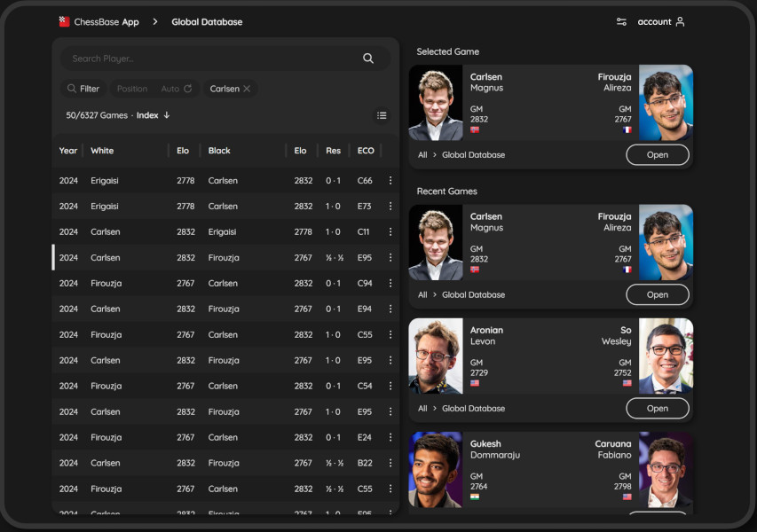
Task: Click the Auto refresh icon next to Position
Action: (187, 88)
